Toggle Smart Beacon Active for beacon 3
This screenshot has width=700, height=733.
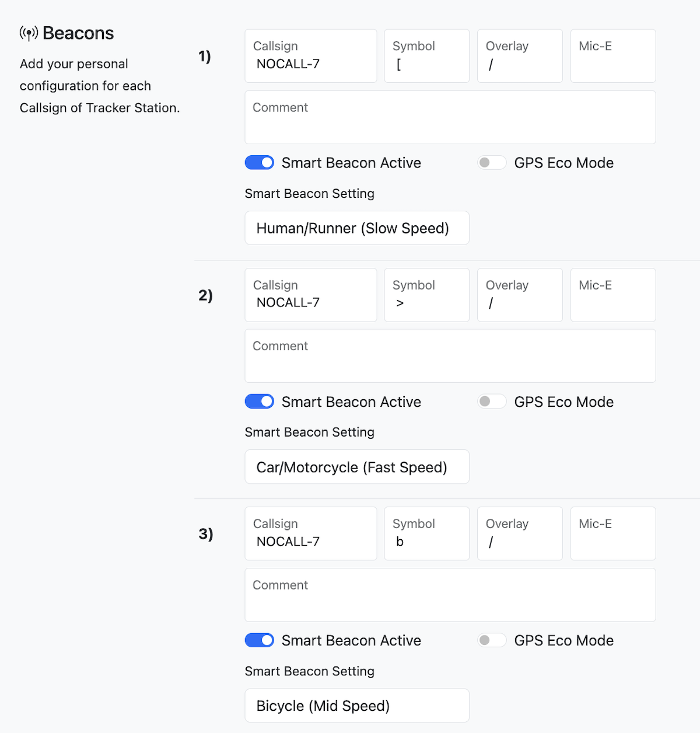(x=260, y=640)
